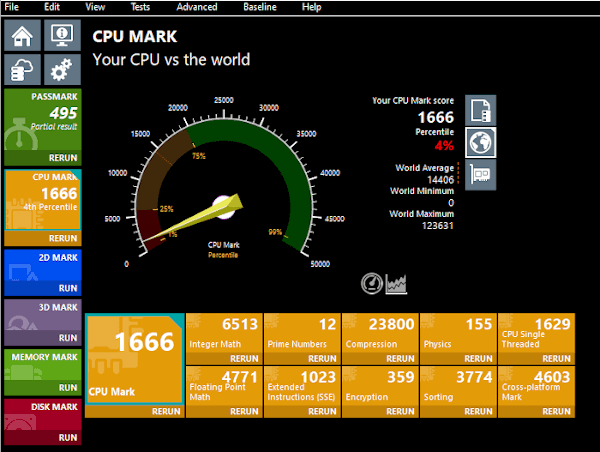The width and height of the screenshot is (600, 452).
Task: Select the Floating Point Math 4771 tile
Action: 224,386
